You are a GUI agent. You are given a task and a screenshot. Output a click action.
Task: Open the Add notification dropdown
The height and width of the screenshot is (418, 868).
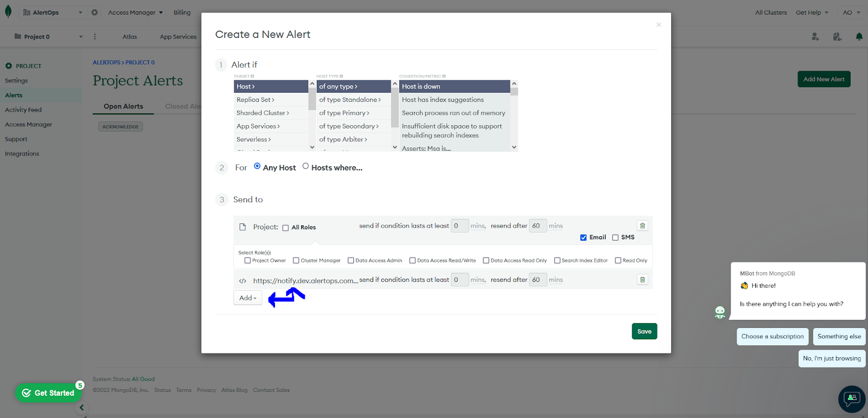248,298
